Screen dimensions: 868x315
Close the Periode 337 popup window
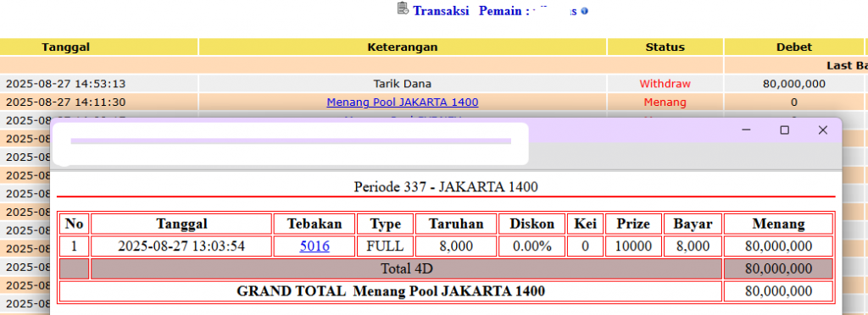[822, 130]
